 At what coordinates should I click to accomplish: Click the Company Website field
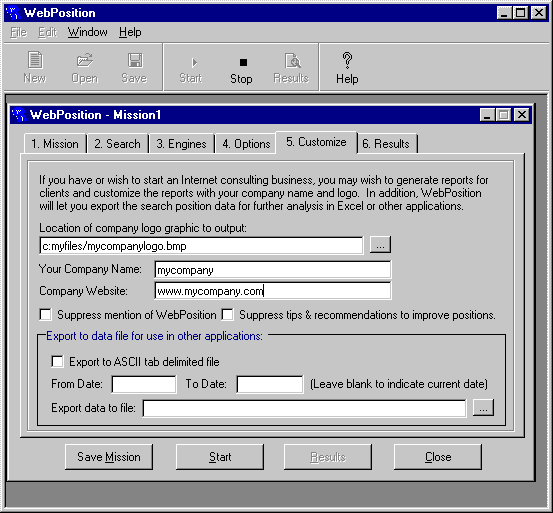coord(273,291)
